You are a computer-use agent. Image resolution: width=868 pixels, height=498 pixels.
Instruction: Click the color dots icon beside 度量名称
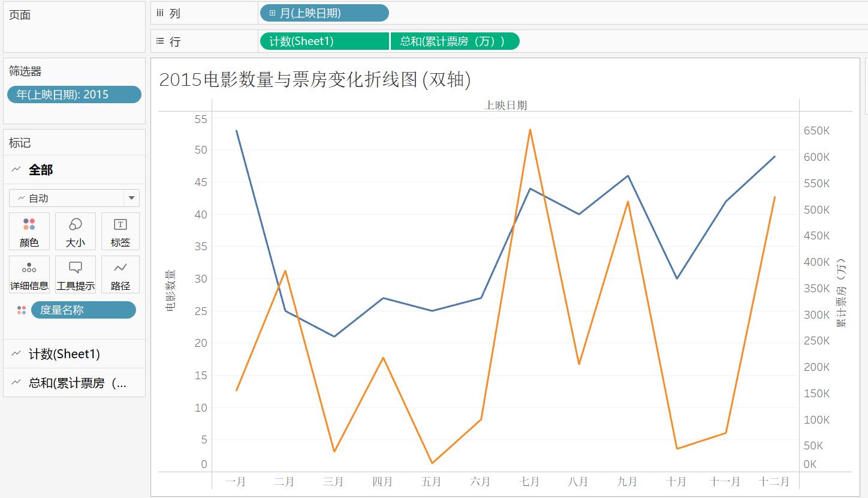22,310
